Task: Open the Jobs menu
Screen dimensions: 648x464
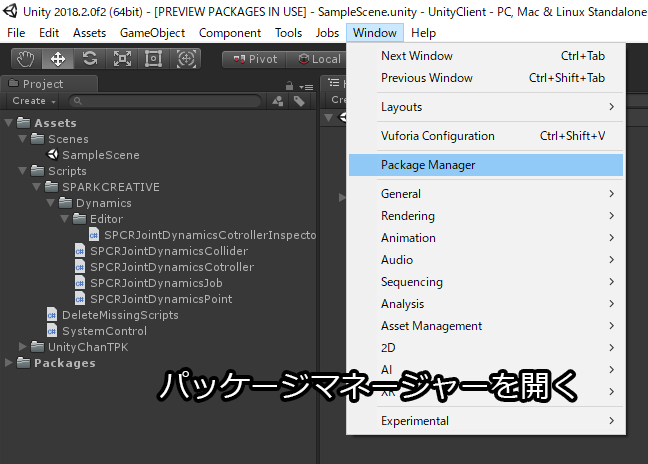Action: 327,33
